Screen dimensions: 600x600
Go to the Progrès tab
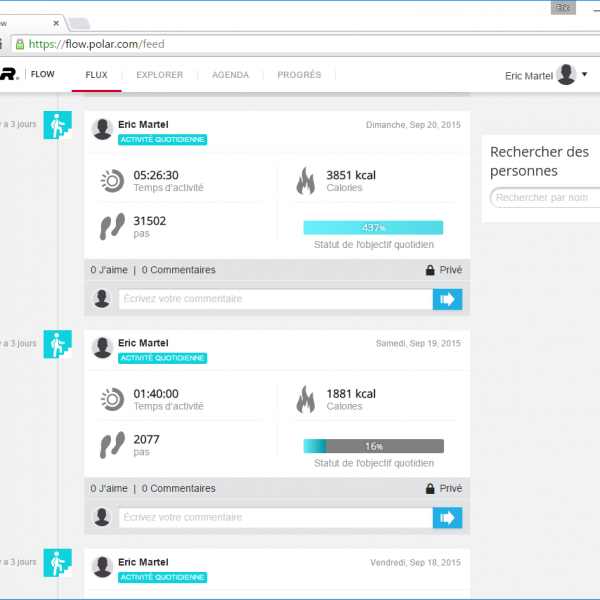pyautogui.click(x=299, y=75)
